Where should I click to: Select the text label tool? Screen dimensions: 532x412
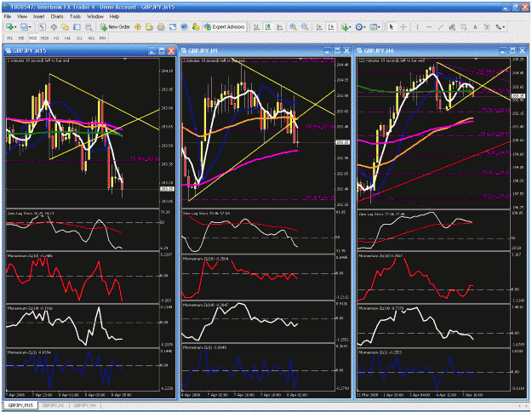tap(487, 26)
